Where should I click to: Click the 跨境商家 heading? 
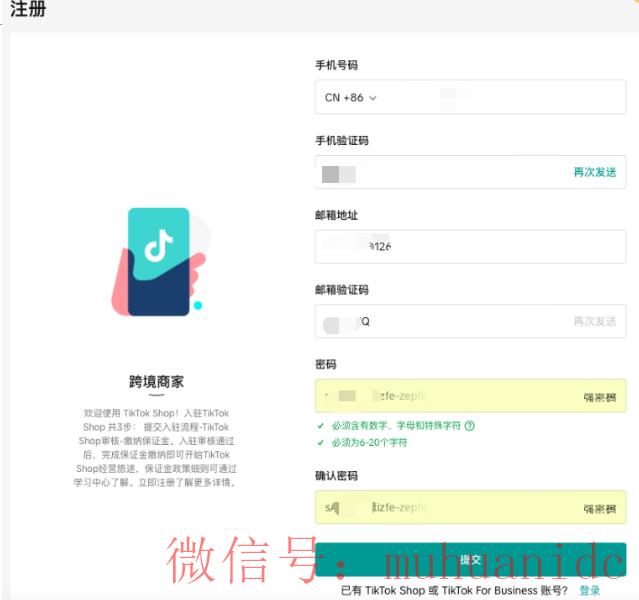coord(156,382)
